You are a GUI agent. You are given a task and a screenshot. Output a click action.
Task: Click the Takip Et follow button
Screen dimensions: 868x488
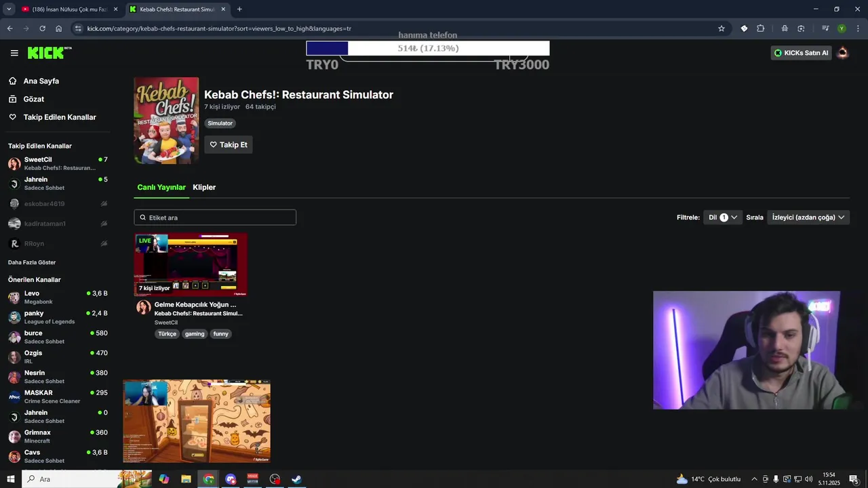[229, 144]
